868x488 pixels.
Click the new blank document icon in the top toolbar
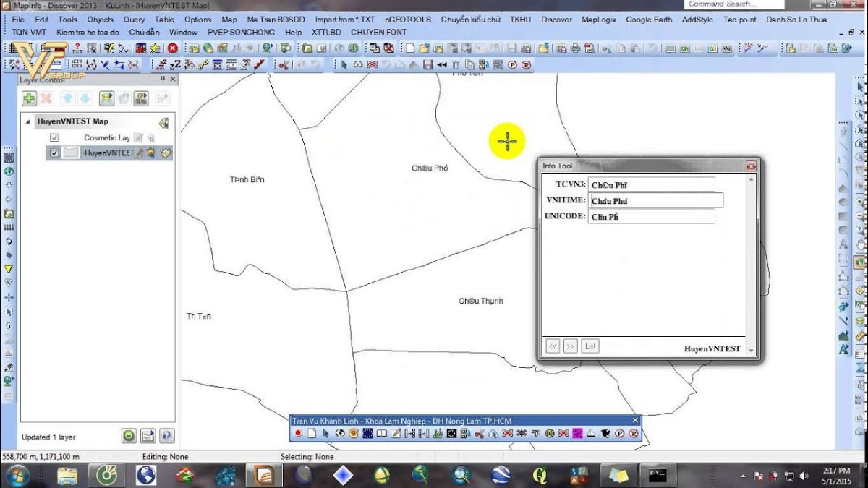point(409,48)
